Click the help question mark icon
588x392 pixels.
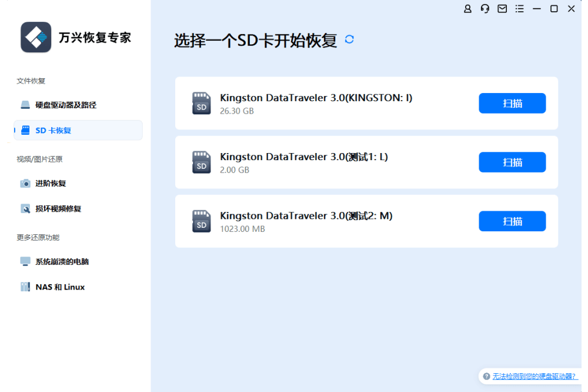tap(486, 376)
